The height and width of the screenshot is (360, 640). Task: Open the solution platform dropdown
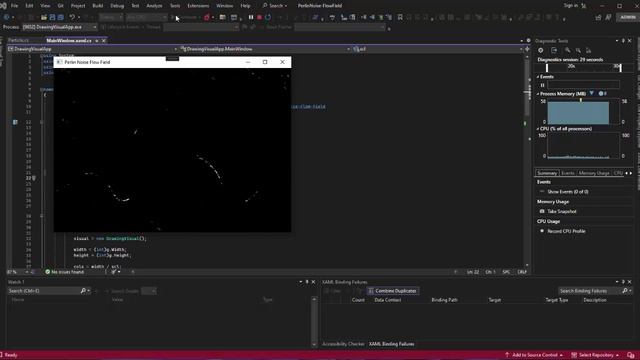[x=147, y=17]
